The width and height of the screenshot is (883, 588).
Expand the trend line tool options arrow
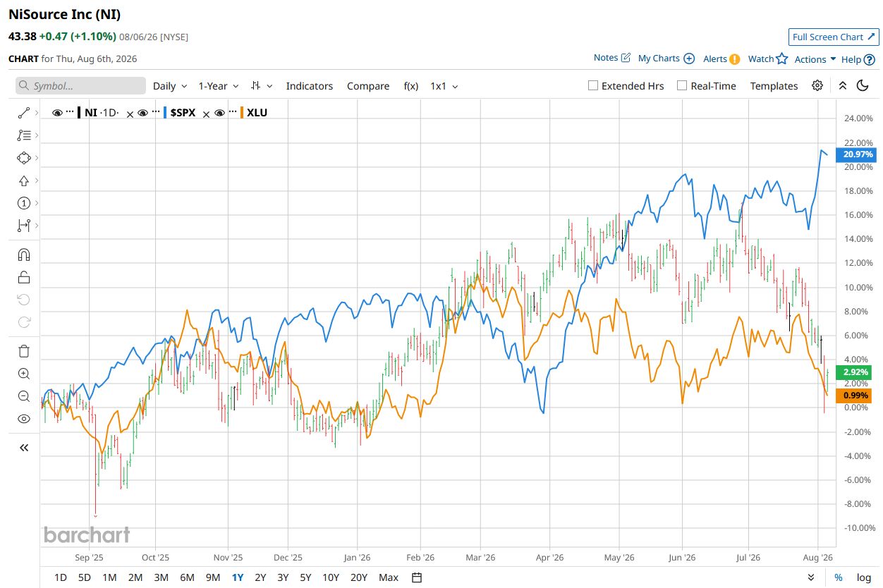pyautogui.click(x=36, y=112)
